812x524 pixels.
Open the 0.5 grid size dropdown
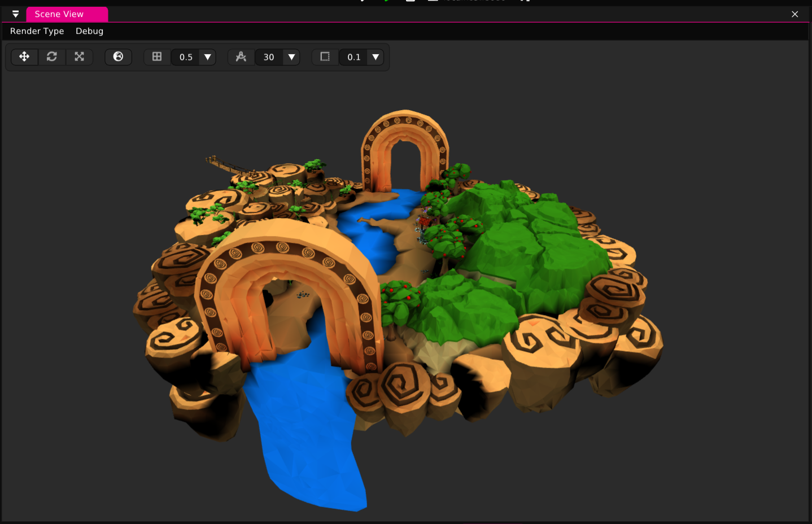click(208, 56)
